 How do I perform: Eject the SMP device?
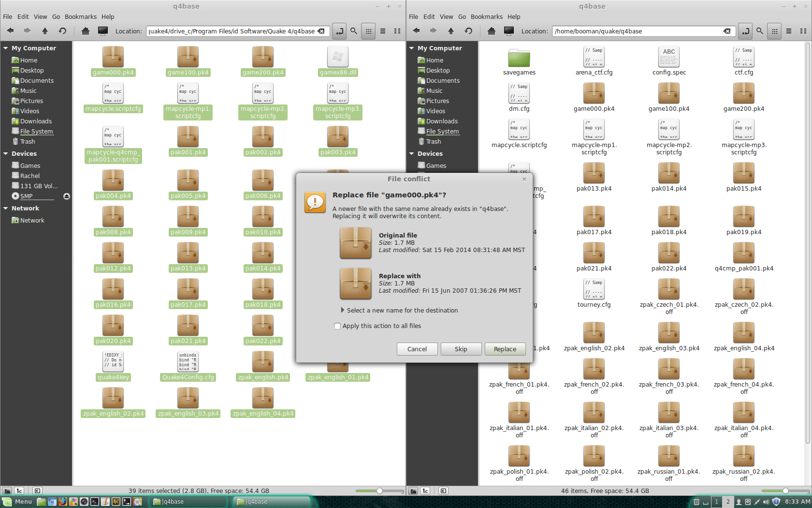pyautogui.click(x=67, y=196)
